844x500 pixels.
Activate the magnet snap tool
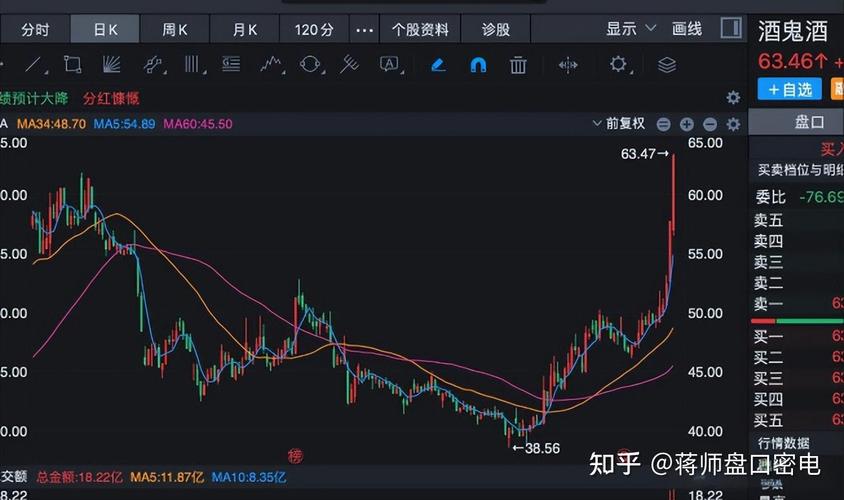pyautogui.click(x=478, y=65)
